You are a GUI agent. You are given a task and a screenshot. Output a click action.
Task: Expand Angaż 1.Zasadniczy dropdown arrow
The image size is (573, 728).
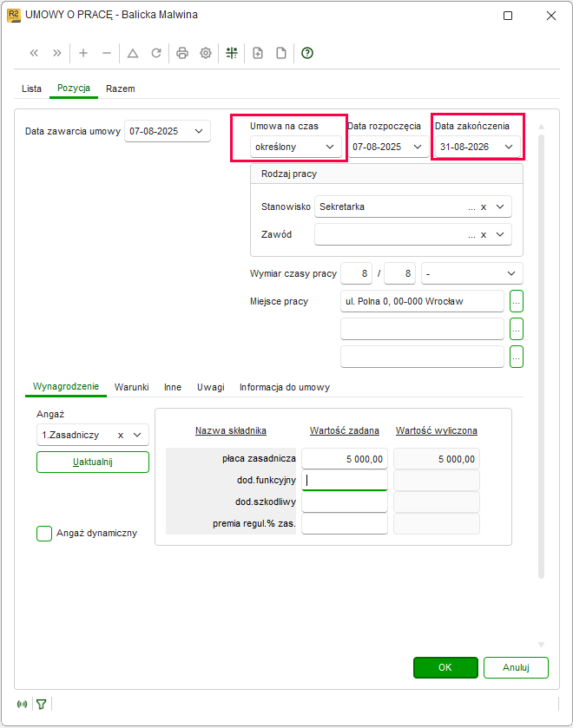(137, 435)
